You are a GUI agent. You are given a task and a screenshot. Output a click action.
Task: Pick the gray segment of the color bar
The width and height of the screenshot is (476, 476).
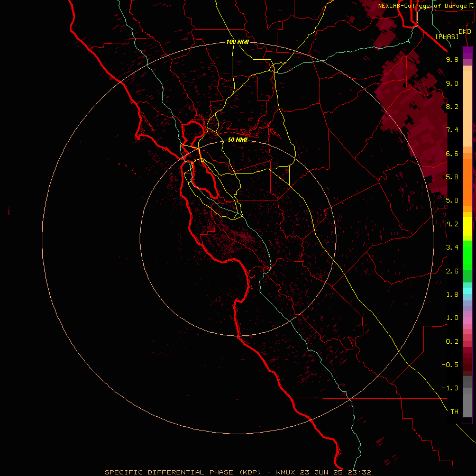pyautogui.click(x=467, y=398)
